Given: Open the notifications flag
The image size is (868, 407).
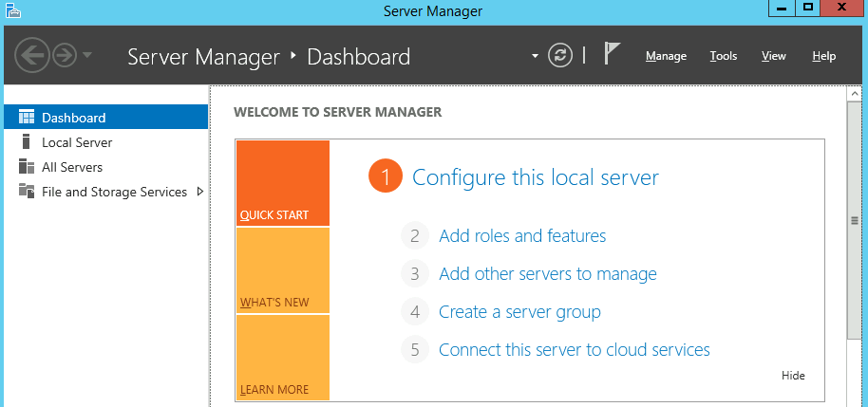Looking at the screenshot, I should tap(613, 55).
